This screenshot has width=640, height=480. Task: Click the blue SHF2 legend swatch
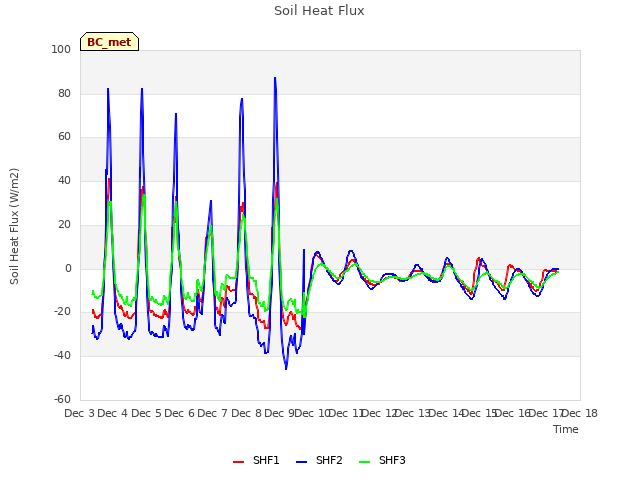(301, 462)
